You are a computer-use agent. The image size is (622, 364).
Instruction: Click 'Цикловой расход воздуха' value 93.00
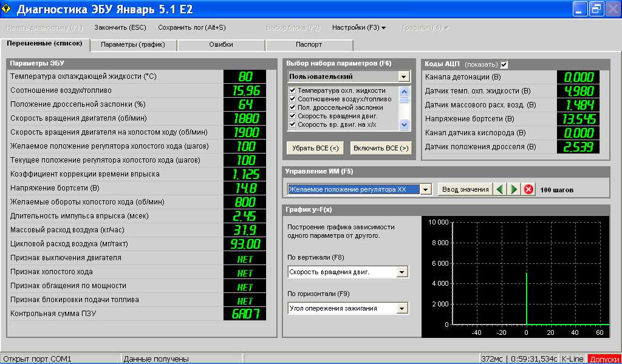coord(245,244)
